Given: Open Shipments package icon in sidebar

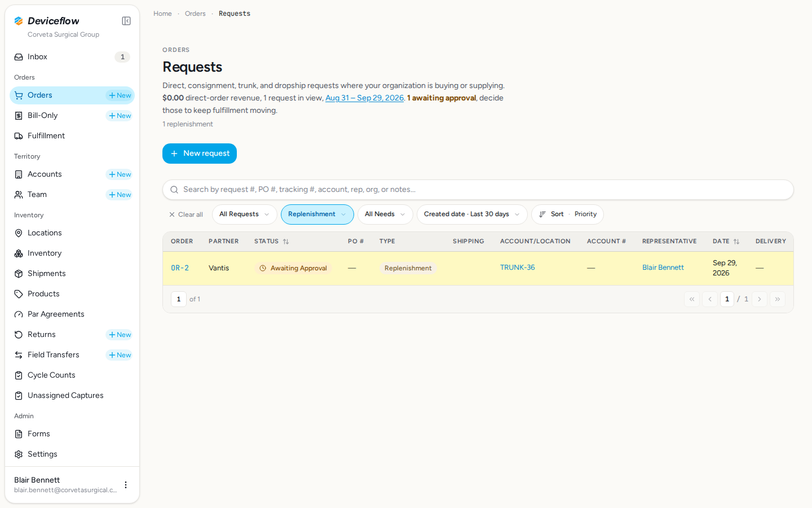Looking at the screenshot, I should click(x=19, y=274).
